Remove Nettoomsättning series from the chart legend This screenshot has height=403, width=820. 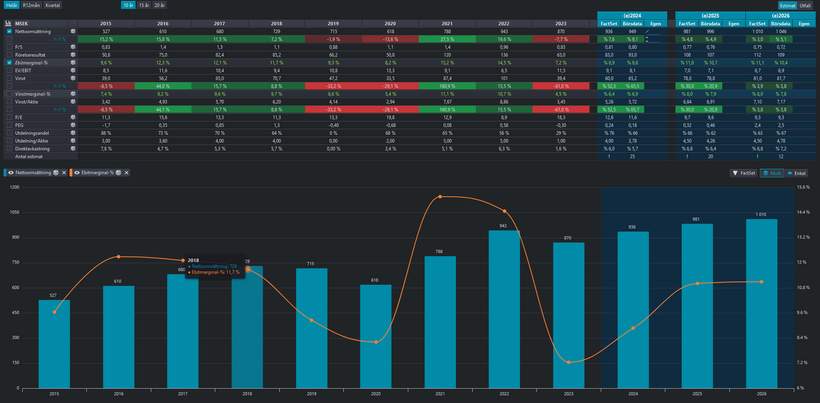(x=62, y=173)
